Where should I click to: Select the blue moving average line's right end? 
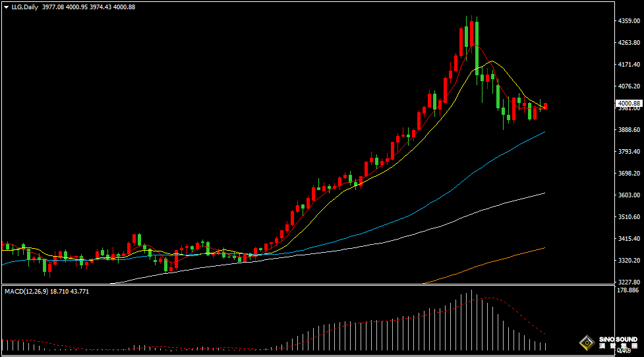coord(543,133)
